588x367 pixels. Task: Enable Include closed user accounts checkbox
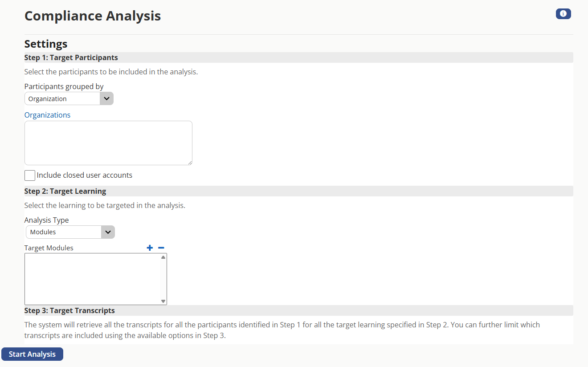(x=30, y=175)
